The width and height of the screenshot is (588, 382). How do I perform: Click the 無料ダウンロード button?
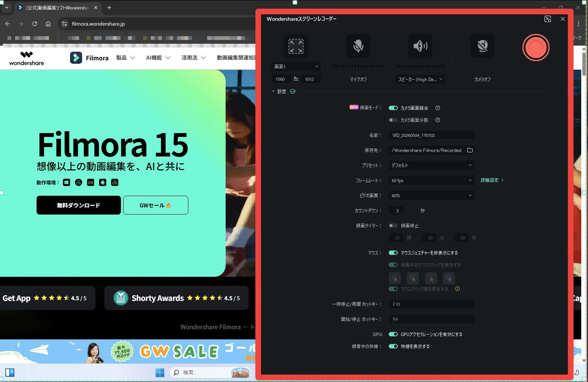tap(79, 205)
